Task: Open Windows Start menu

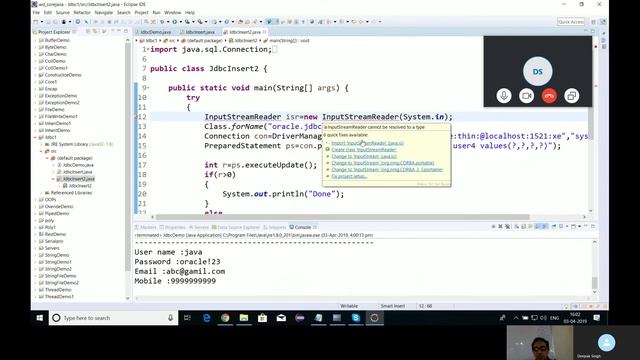Action: (x=40, y=318)
